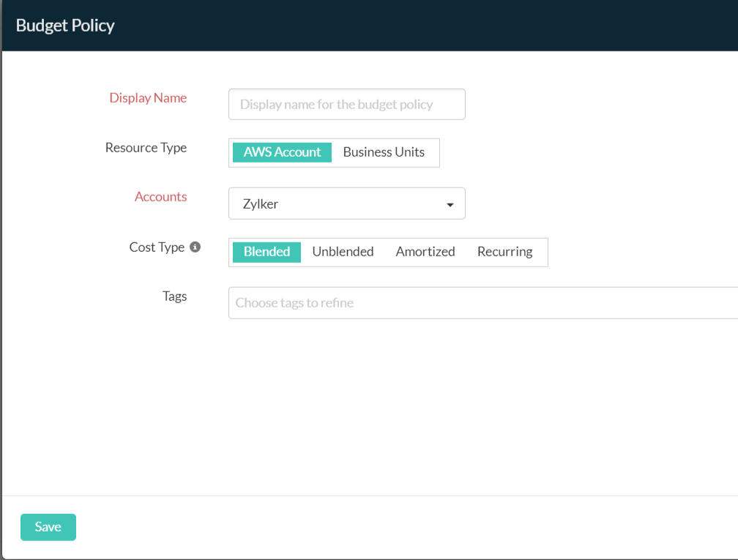This screenshot has width=738, height=560.
Task: Set cost type to Recurring
Action: (x=504, y=252)
